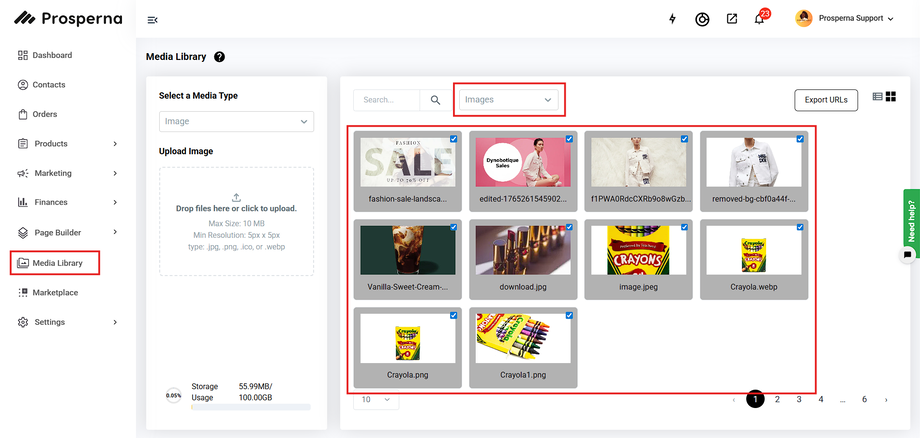Uncheck download.jpg checkbox

pos(569,227)
